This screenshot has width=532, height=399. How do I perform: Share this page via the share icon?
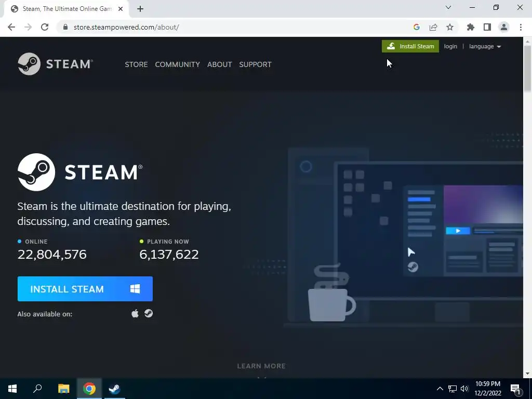[433, 27]
